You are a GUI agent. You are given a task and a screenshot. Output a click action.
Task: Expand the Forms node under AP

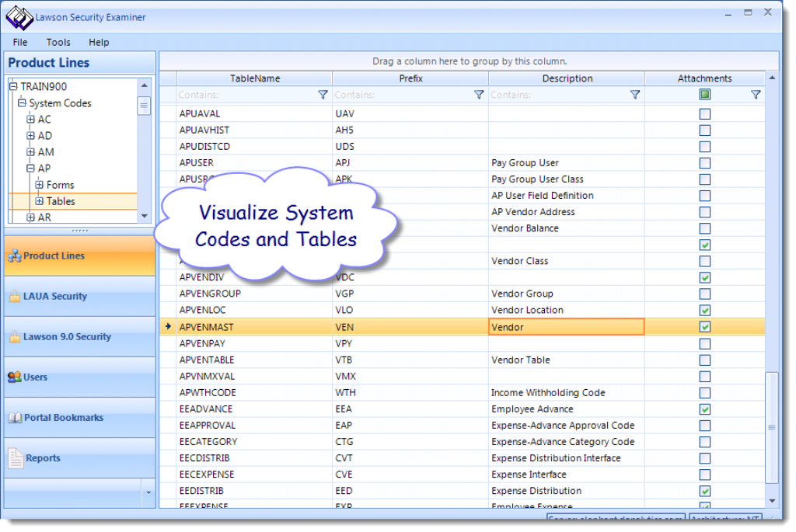pos(39,185)
